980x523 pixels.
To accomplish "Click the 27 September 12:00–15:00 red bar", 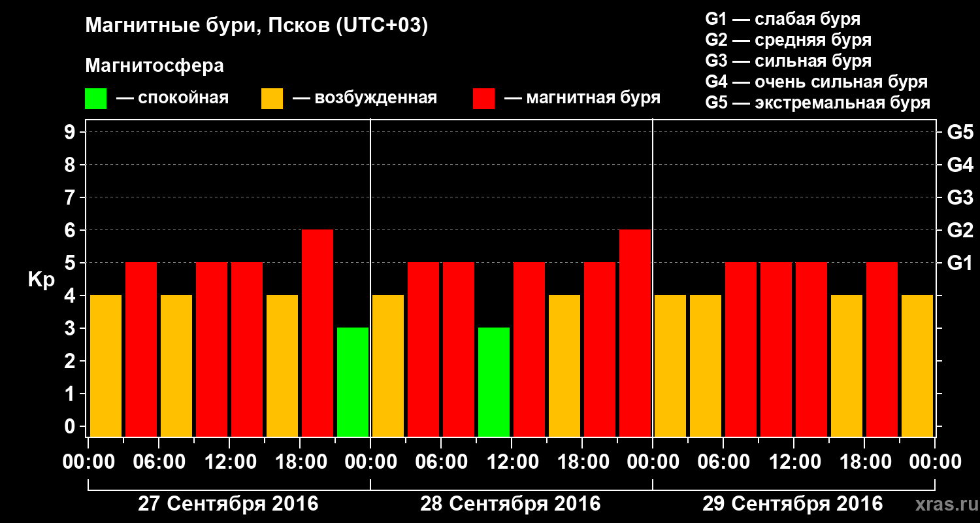I will tap(247, 349).
